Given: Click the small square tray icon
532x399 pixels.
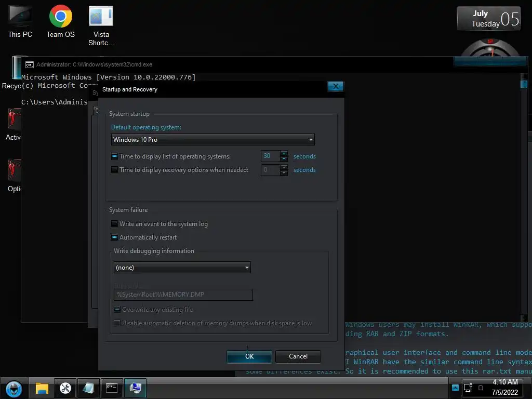Looking at the screenshot, I should pyautogui.click(x=481, y=388).
